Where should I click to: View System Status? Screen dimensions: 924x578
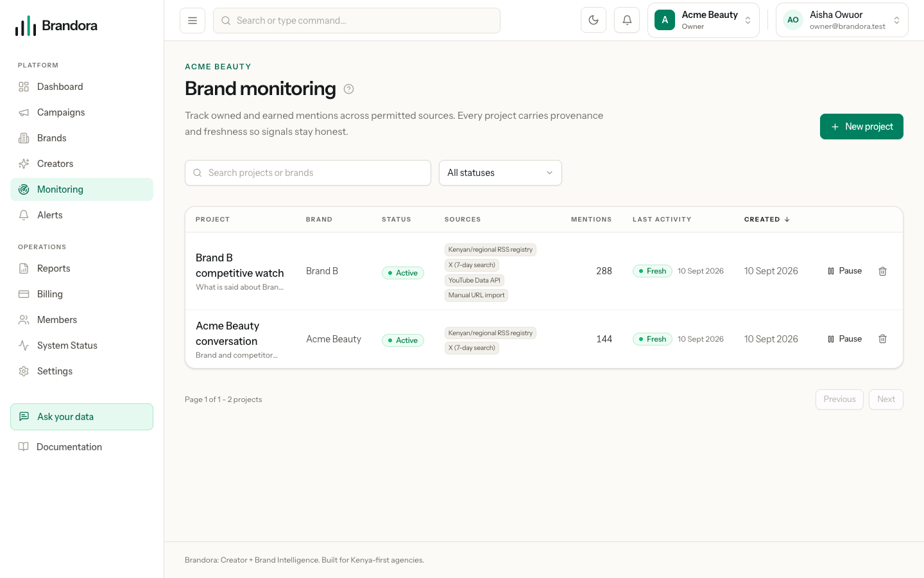81,346
